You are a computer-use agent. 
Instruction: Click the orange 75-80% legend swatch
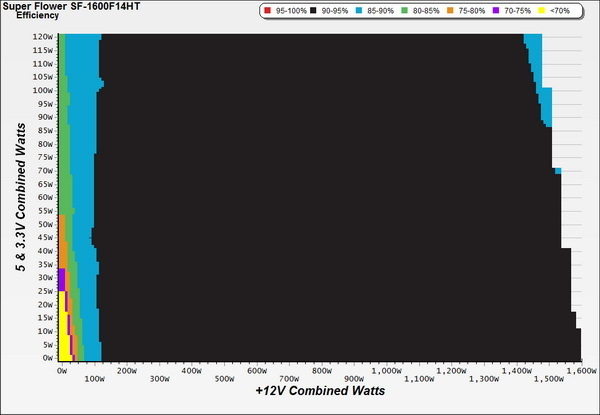point(450,11)
